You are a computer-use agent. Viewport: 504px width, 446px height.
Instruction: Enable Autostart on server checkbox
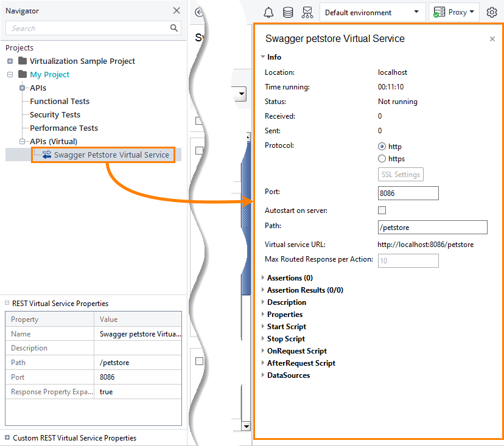click(382, 209)
